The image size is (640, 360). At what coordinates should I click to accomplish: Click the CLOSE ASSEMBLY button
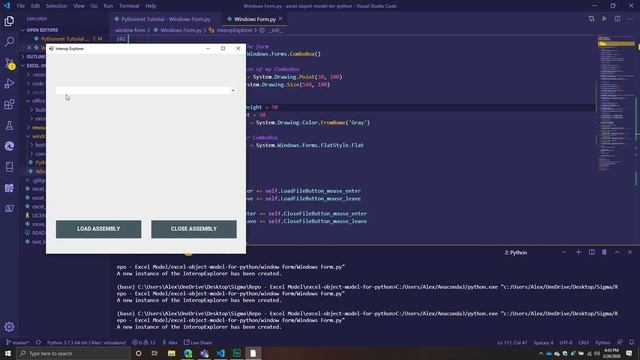point(193,229)
